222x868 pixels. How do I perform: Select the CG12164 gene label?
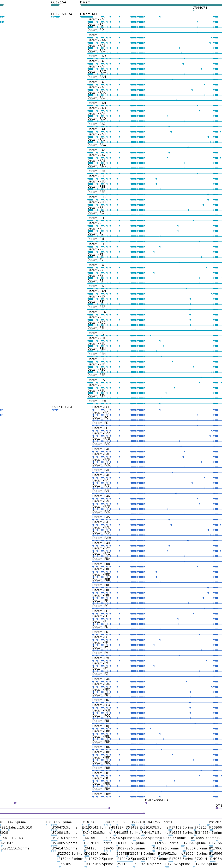tap(58, 2)
